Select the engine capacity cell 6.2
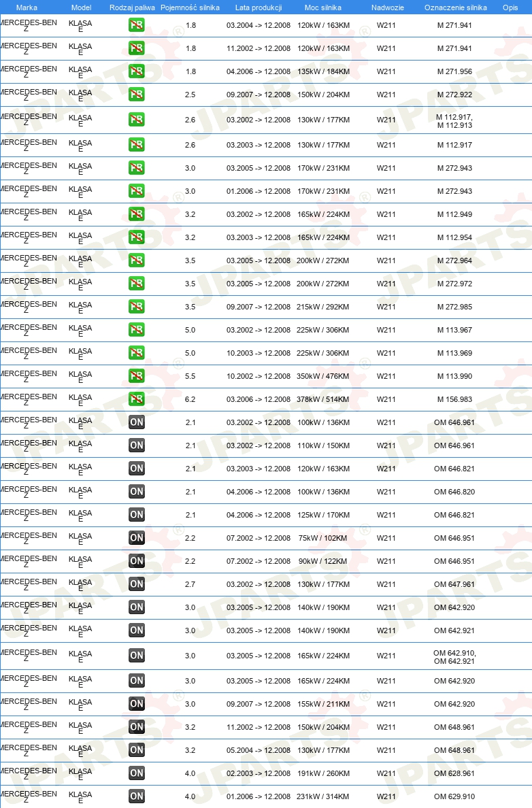Image resolution: width=532 pixels, height=808 pixels. click(x=190, y=399)
